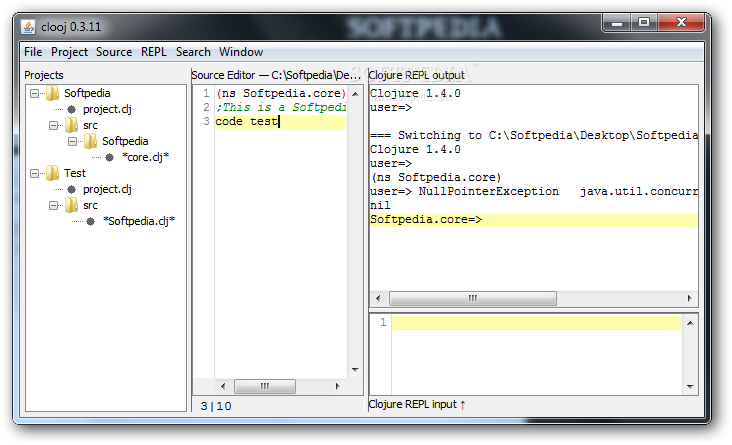Select project.clj under Test project
This screenshot has width=732, height=445.
107,189
